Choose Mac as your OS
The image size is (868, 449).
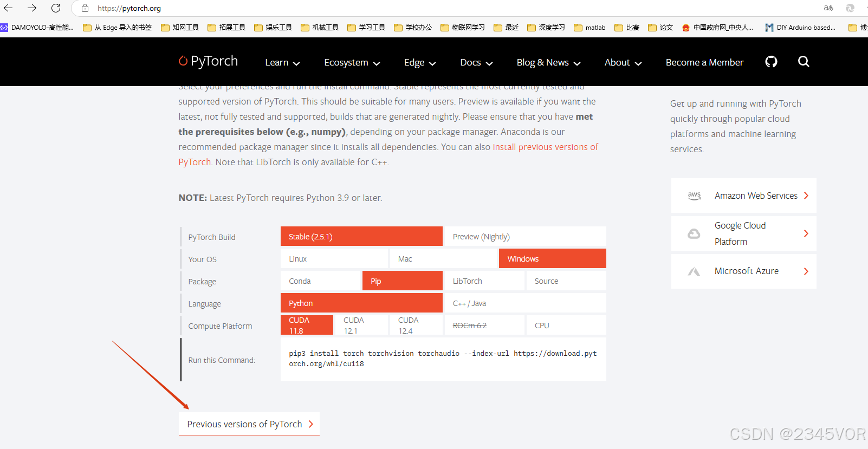[443, 258]
